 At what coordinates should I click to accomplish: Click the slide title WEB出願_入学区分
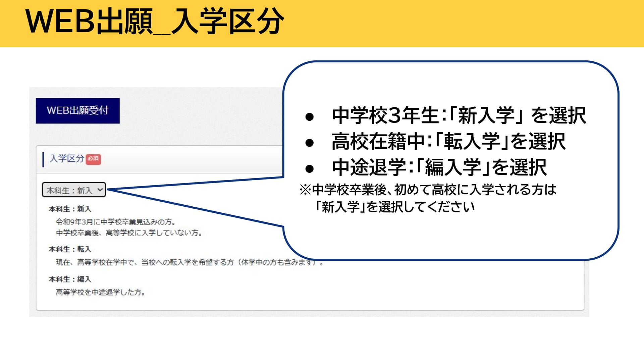point(155,21)
